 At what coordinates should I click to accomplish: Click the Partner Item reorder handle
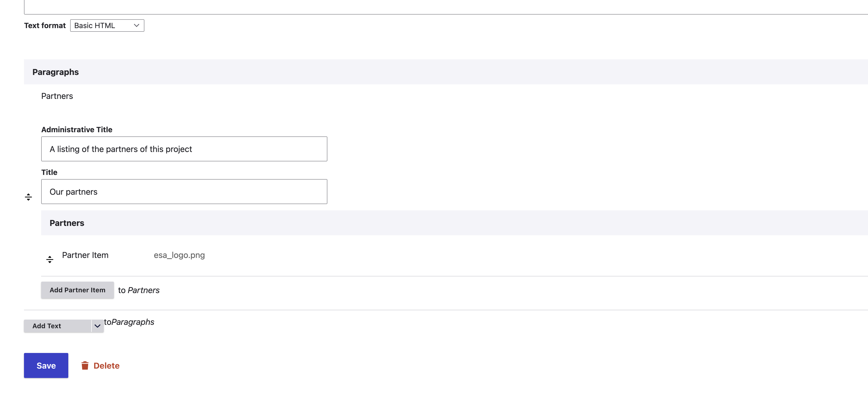(x=50, y=259)
